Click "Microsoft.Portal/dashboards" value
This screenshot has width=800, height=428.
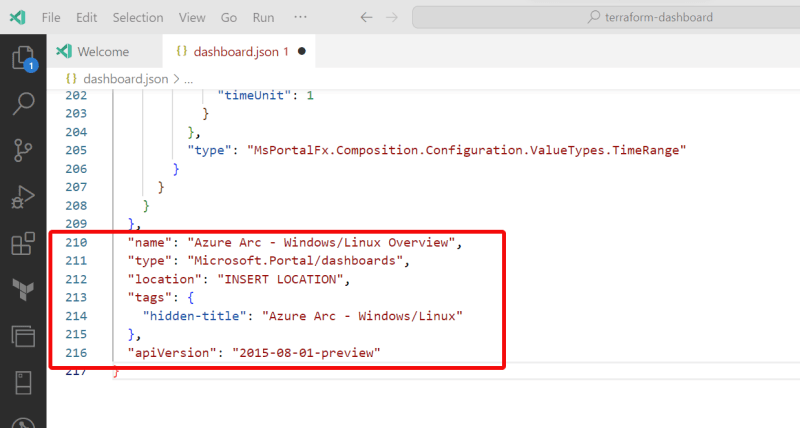pyautogui.click(x=295, y=261)
